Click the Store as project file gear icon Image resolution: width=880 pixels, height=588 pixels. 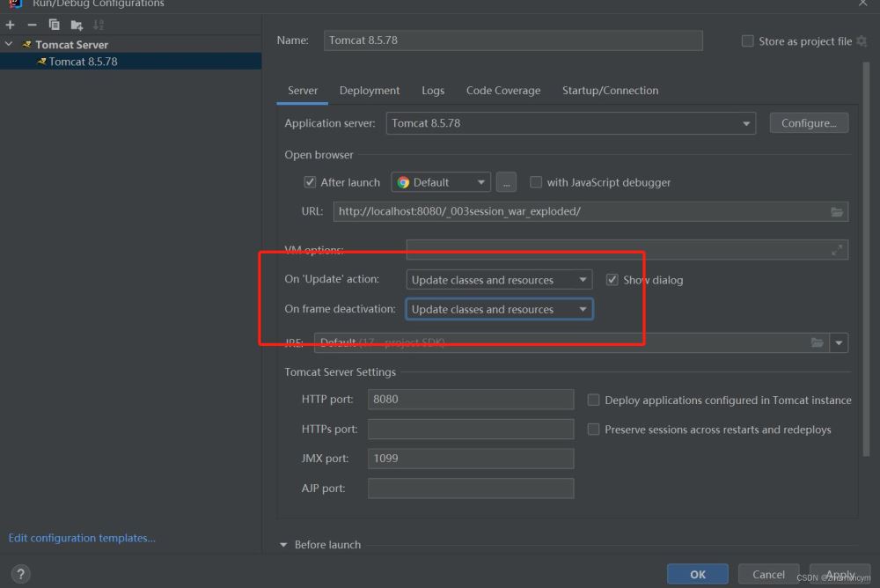(x=862, y=41)
